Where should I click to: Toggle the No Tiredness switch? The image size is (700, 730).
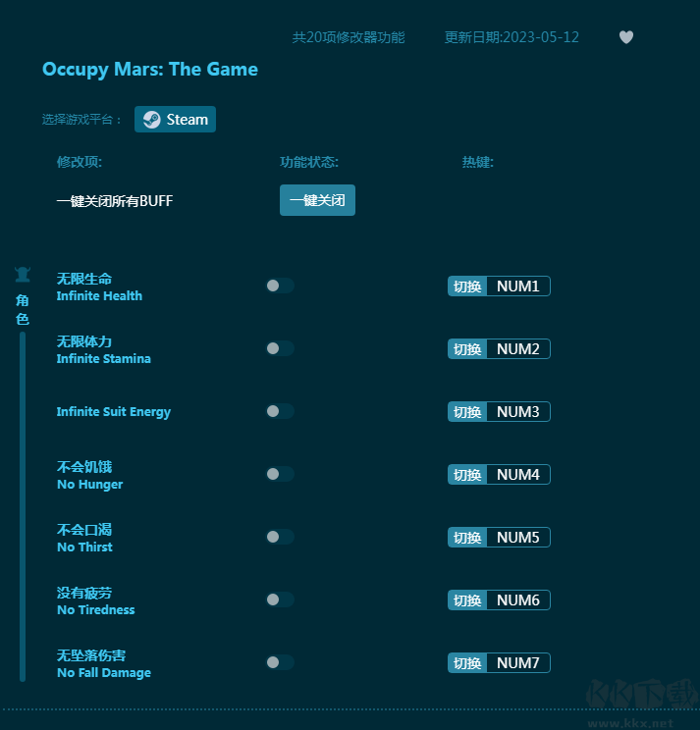click(280, 600)
